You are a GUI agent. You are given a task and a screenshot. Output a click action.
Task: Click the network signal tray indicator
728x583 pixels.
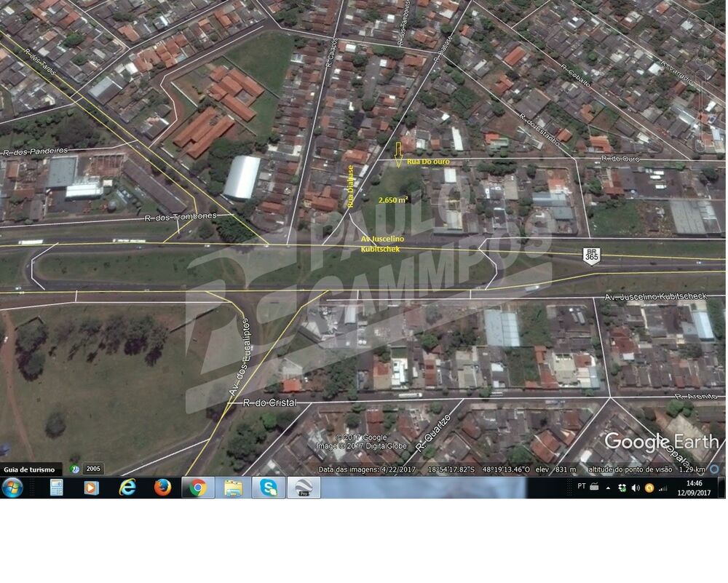tap(664, 488)
